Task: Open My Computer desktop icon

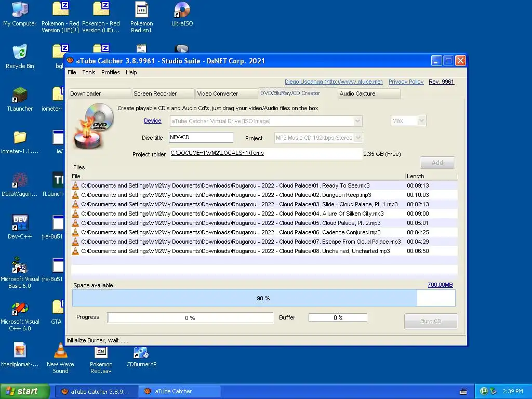Action: [x=20, y=14]
